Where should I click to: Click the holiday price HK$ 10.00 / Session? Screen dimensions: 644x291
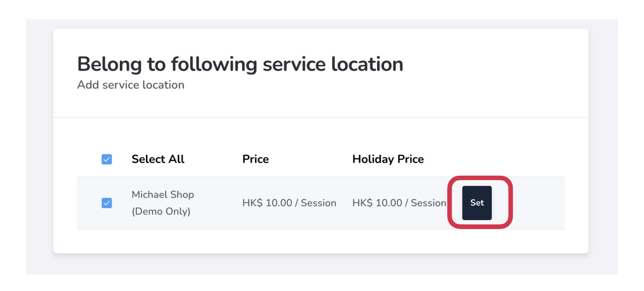pyautogui.click(x=399, y=203)
